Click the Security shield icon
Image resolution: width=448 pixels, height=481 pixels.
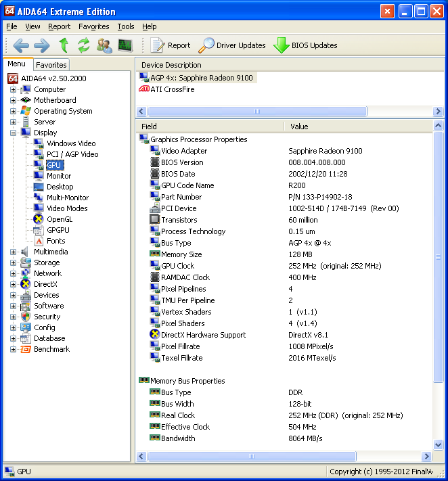tap(26, 317)
